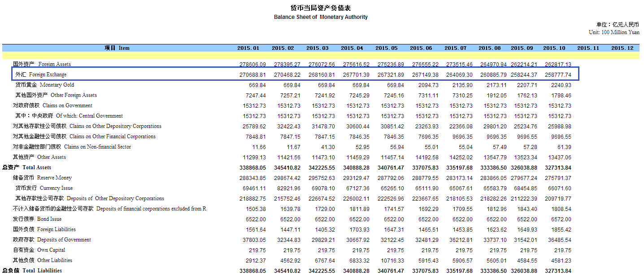
Task: Click the 储备货币 Reserve Money row label
Action: point(42,178)
